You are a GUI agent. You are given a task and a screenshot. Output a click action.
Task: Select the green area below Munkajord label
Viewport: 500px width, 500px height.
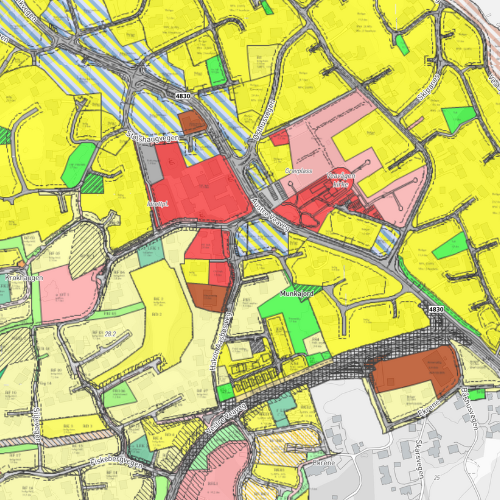coord(289,321)
